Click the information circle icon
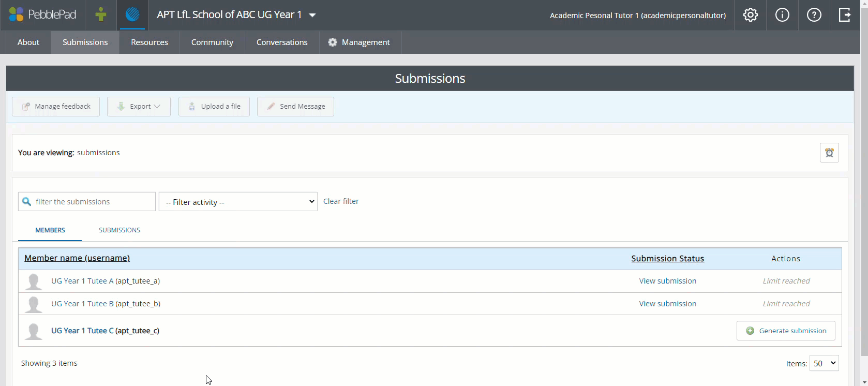 pos(782,15)
